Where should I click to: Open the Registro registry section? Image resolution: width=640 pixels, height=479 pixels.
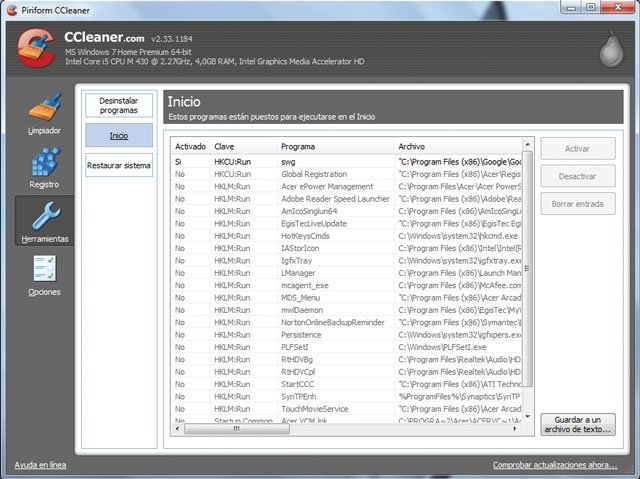click(44, 168)
